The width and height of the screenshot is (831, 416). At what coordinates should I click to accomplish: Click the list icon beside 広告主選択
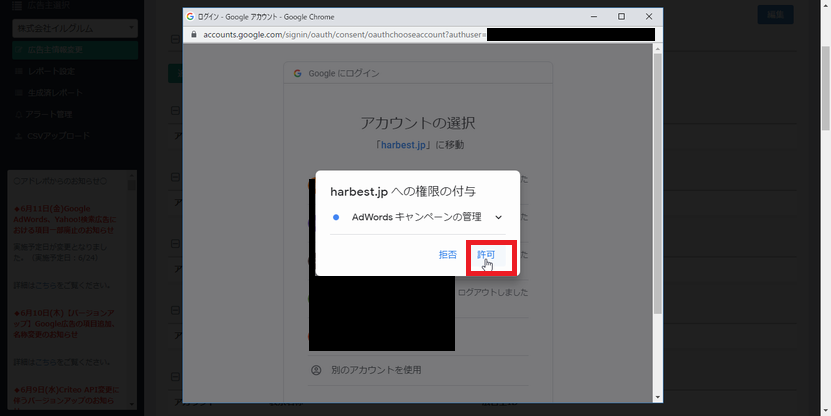pos(17,6)
